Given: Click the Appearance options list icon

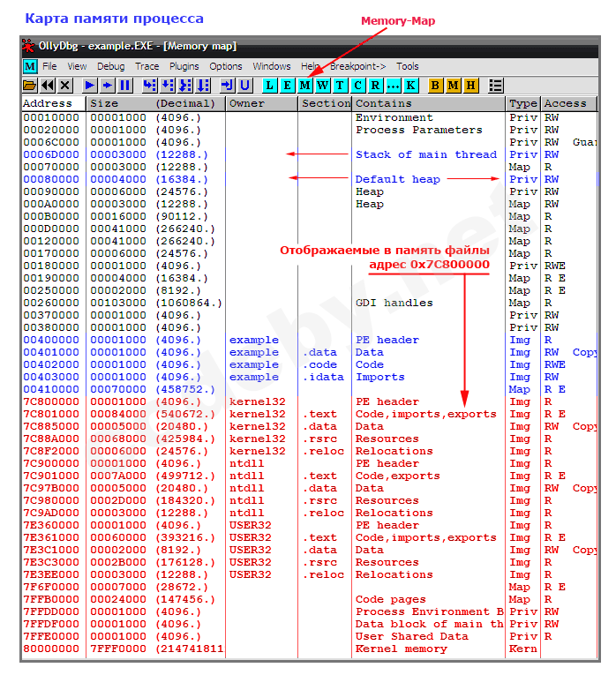Looking at the screenshot, I should pyautogui.click(x=495, y=86).
